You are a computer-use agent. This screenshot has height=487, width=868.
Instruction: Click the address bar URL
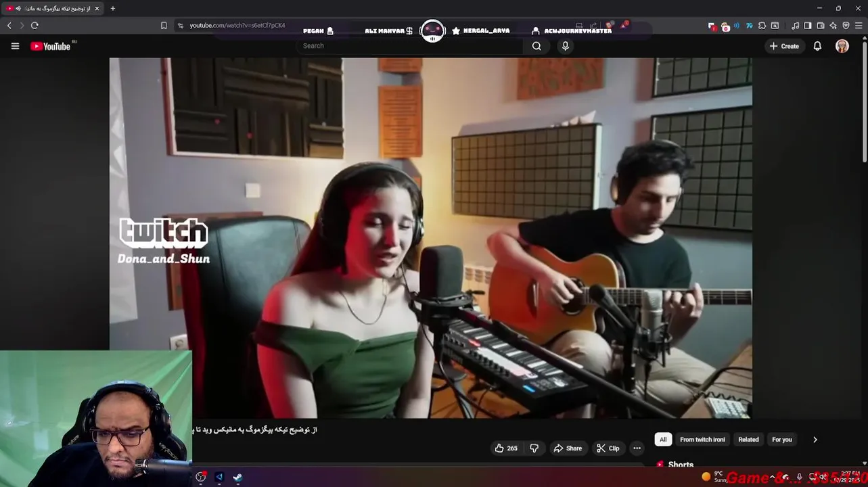(237, 25)
